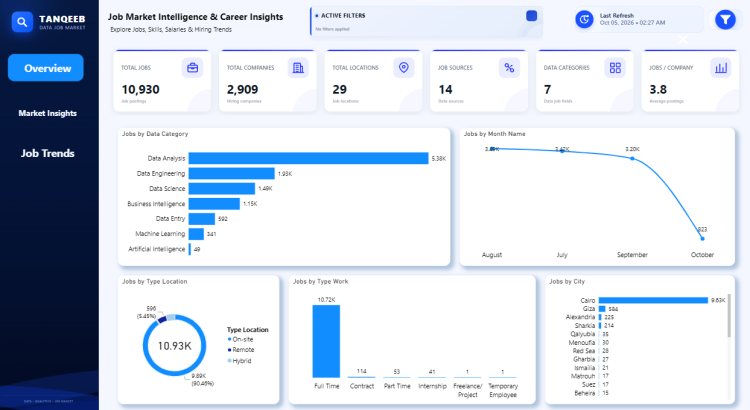The width and height of the screenshot is (750, 410).
Task: Click the Giza bar in Jobs by City
Action: [602, 309]
